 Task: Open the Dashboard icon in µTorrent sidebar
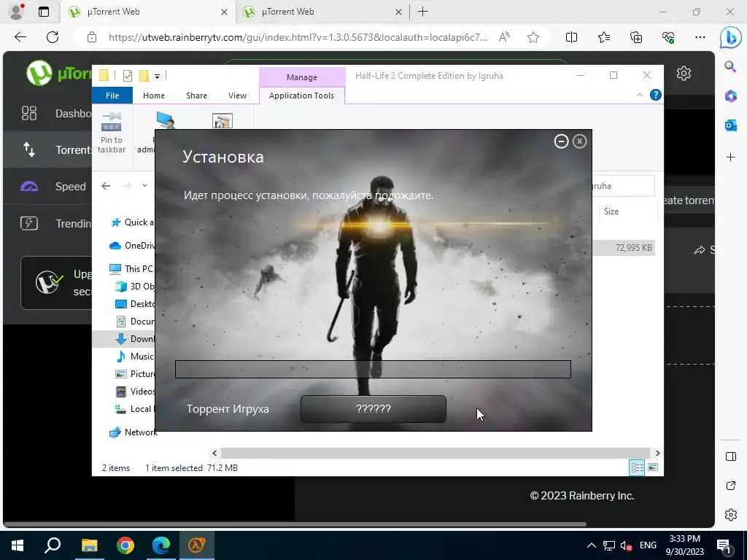click(29, 113)
